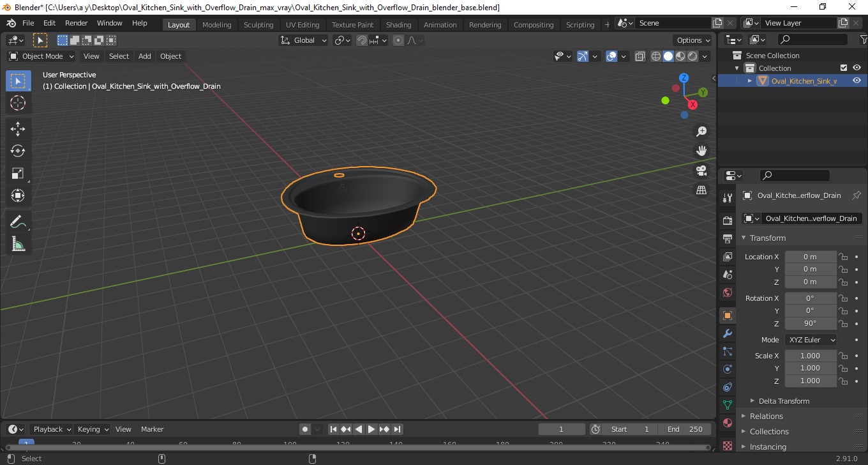The image size is (868, 465).
Task: Open Global transform orientation dropdown
Action: pyautogui.click(x=304, y=40)
